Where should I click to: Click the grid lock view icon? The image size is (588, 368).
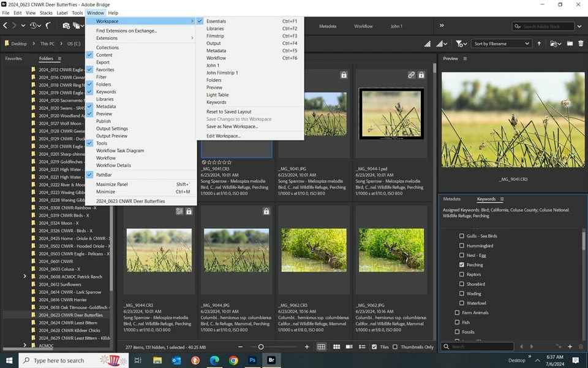click(322, 347)
